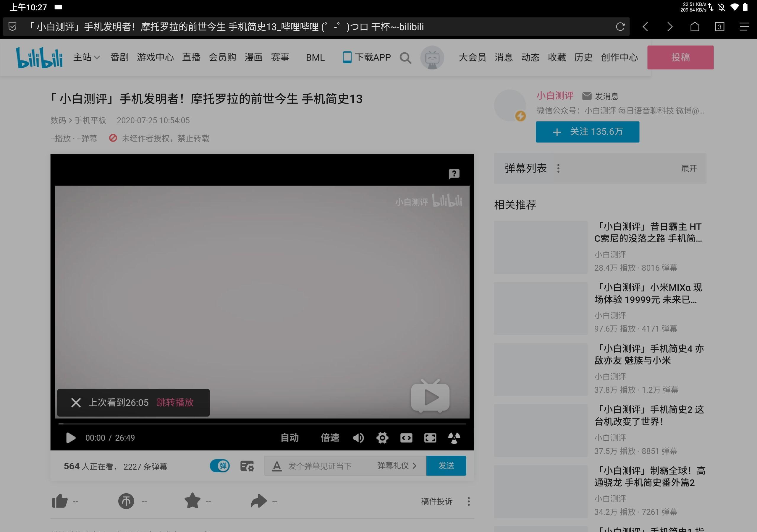This screenshot has width=757, height=532.
Task: Open uploader name 小白测评 beside avatar
Action: pyautogui.click(x=555, y=95)
